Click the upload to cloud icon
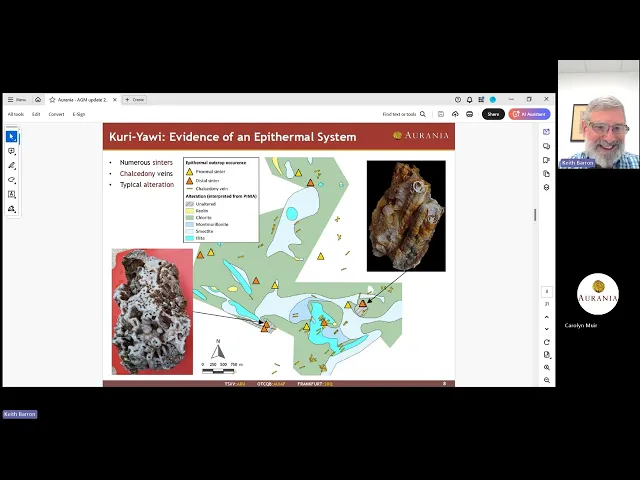This screenshot has height=480, width=640. [455, 114]
